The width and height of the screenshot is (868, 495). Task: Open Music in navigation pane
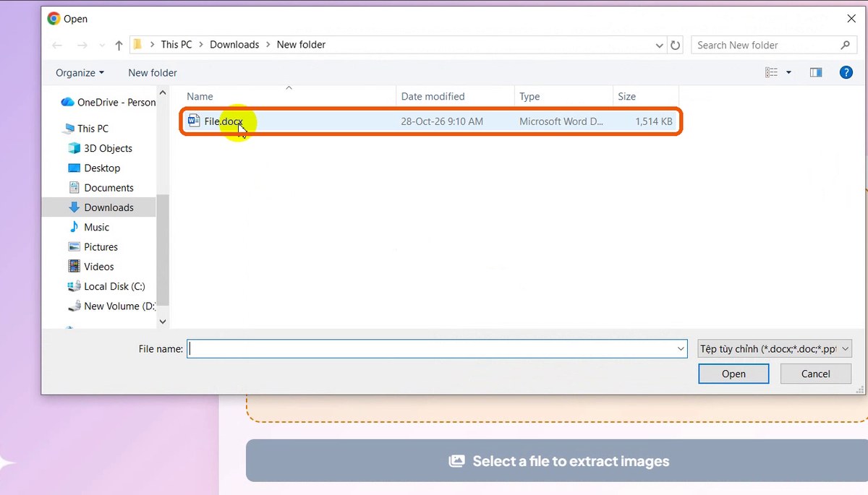coord(88,227)
